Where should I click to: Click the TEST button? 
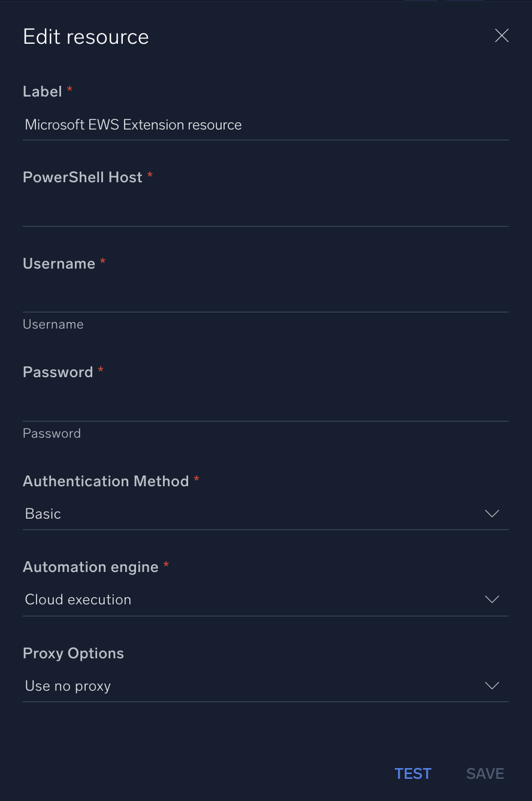pyautogui.click(x=413, y=773)
